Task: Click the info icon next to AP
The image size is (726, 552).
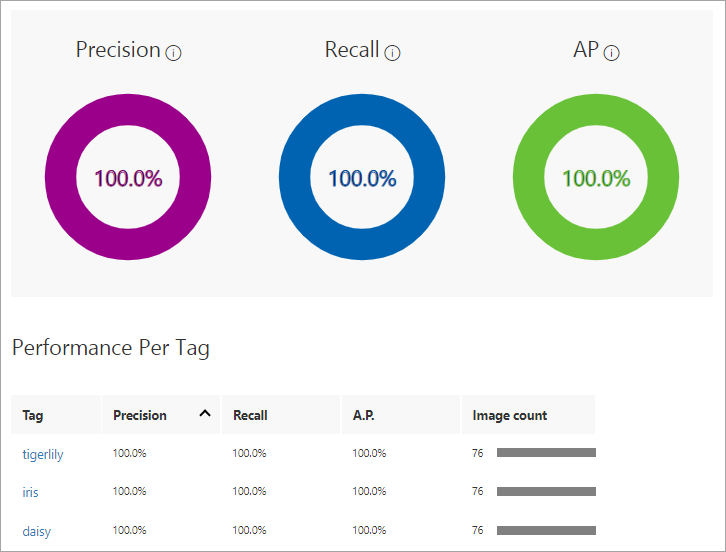Action: 612,53
